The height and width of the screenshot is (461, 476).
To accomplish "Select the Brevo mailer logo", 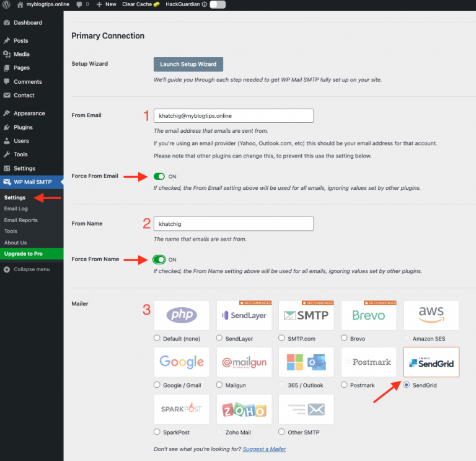I will (369, 315).
